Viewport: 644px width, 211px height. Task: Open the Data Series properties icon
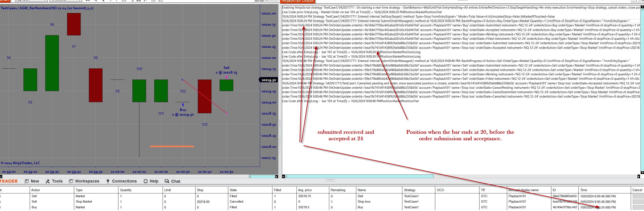pos(124,1)
